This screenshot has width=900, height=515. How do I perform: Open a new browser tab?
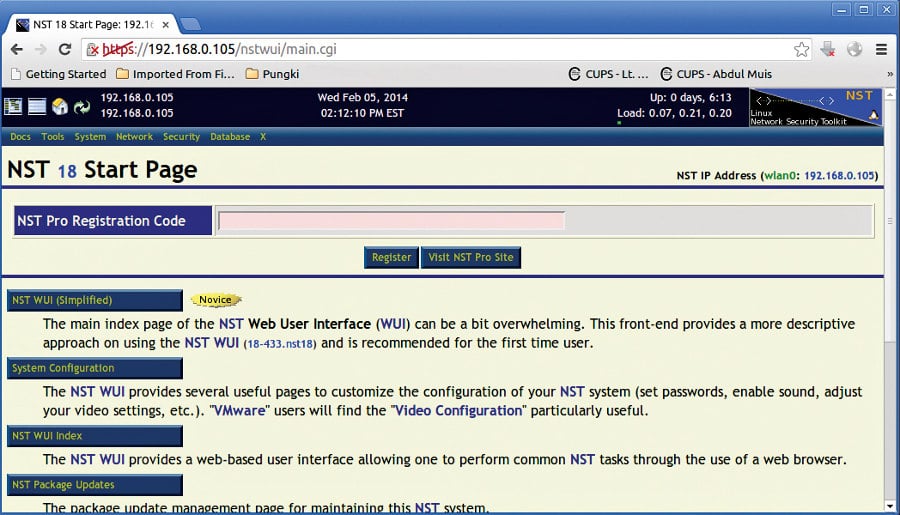[190, 24]
